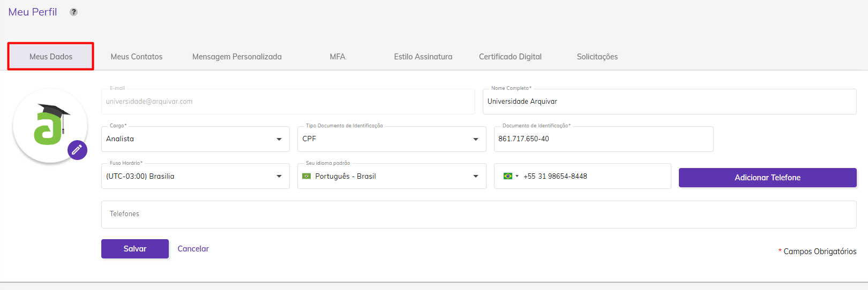Click the profile avatar picture

[x=50, y=125]
